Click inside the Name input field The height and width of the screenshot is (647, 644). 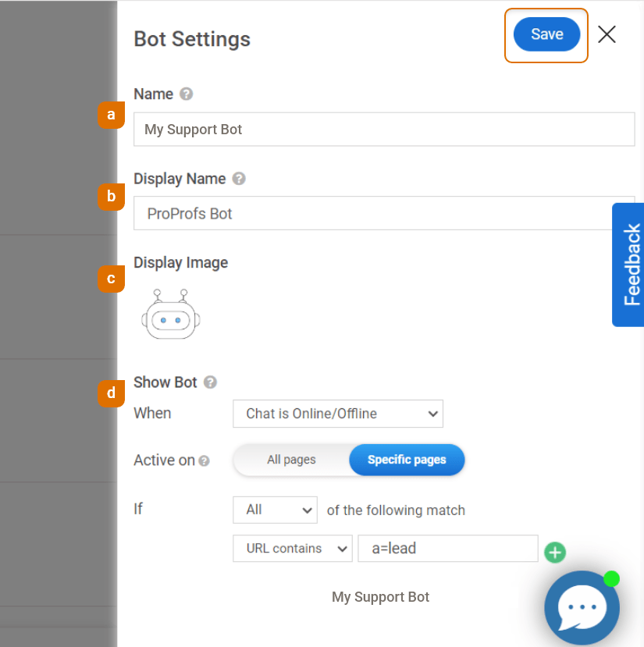pos(384,129)
